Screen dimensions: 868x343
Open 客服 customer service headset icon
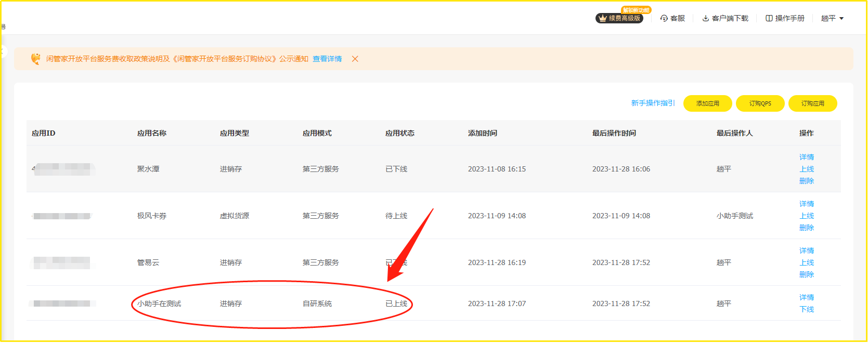(664, 18)
